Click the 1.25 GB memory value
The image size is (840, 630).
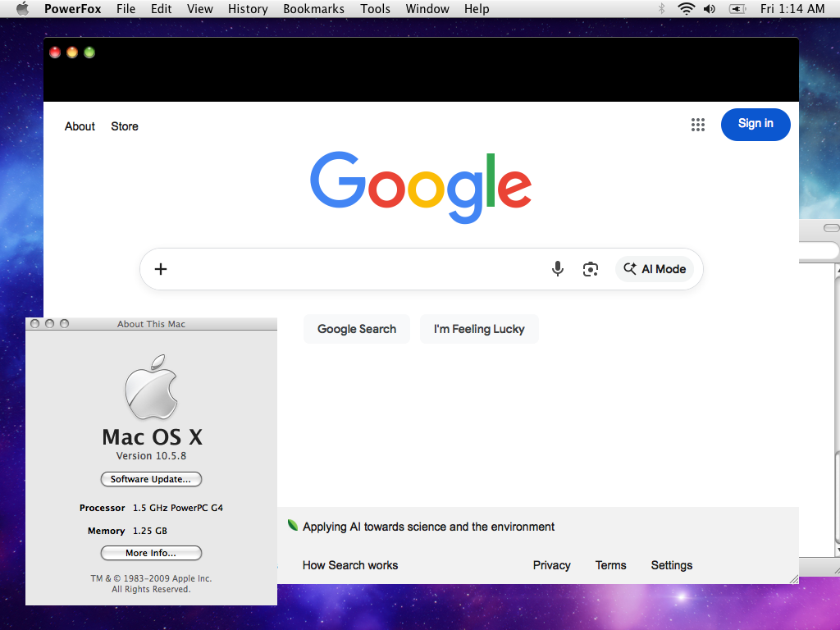(150, 531)
